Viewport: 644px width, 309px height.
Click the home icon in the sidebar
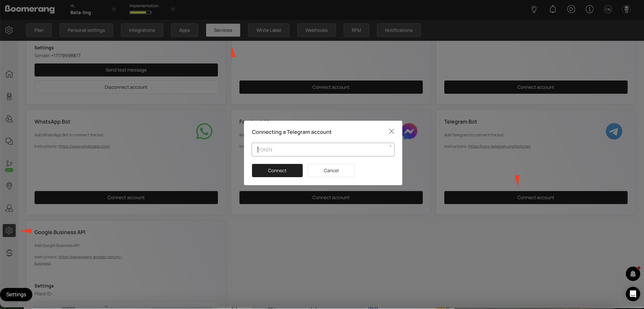[9, 74]
